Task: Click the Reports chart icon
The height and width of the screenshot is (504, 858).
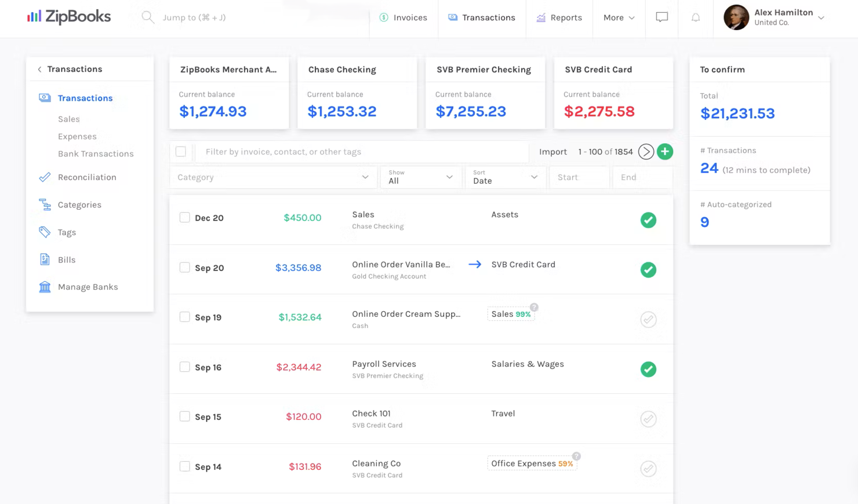Action: tap(541, 17)
